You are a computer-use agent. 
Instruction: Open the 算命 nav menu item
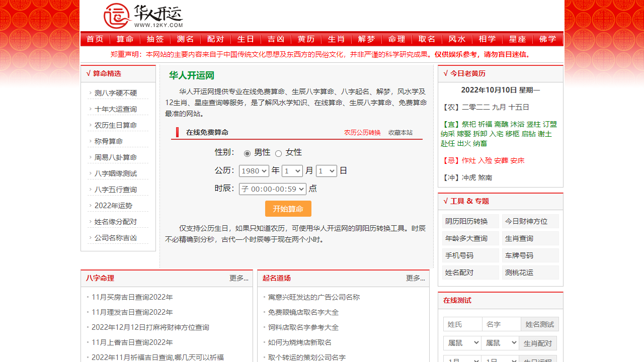pos(125,39)
